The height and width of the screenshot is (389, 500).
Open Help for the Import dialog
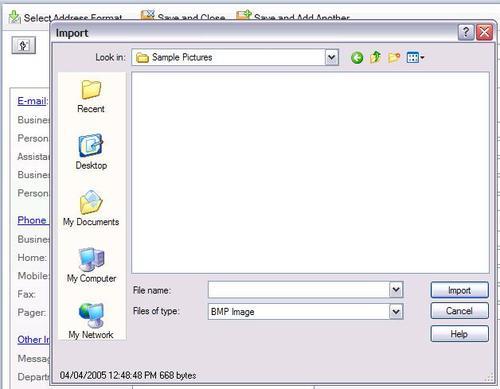coord(460,334)
